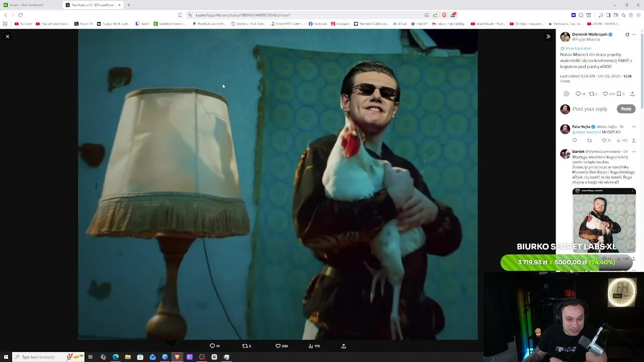
Task: Open Fala Hejtu reply author name
Action: pyautogui.click(x=581, y=127)
